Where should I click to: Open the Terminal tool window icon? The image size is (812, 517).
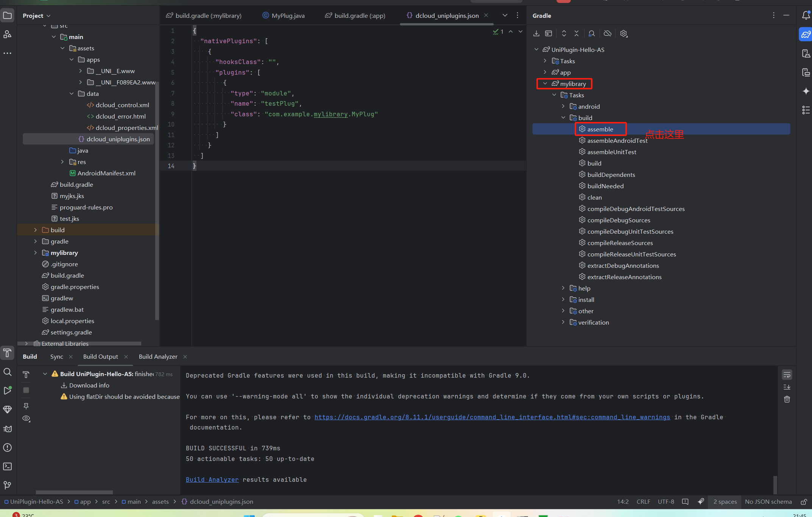pyautogui.click(x=8, y=466)
